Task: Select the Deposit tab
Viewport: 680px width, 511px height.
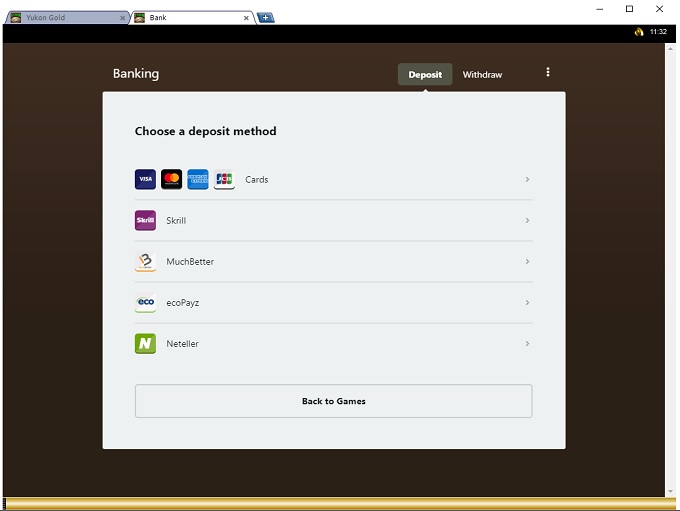Action: coord(425,75)
